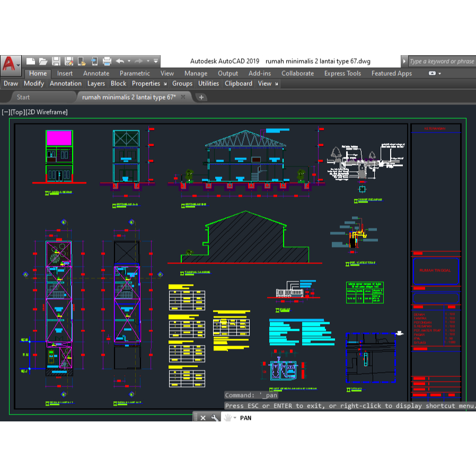Image resolution: width=476 pixels, height=476 pixels.
Task: Open the Express Tools ribbon tab
Action: click(342, 74)
